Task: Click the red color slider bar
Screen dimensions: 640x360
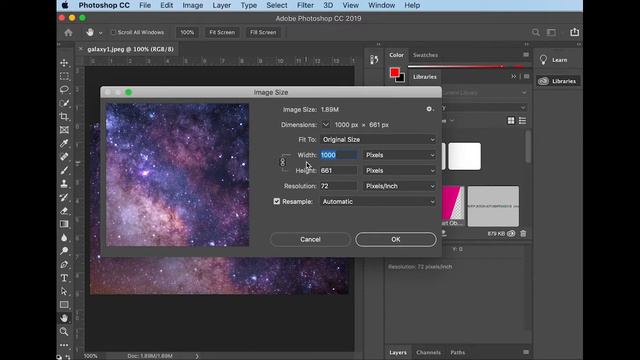Action: (466, 67)
